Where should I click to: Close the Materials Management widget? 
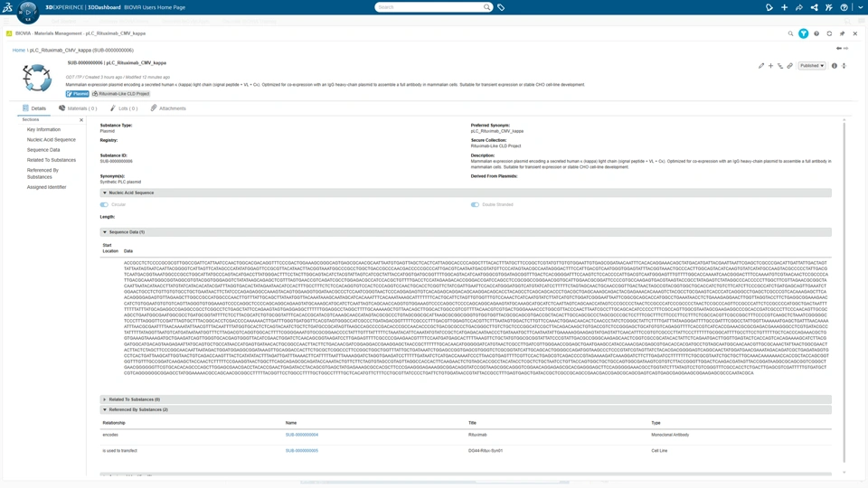(x=855, y=33)
